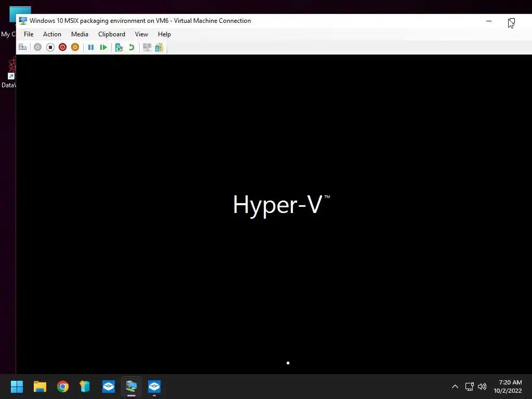Click the greyed-out Start power icon
Image resolution: width=532 pixels, height=399 pixels.
tap(37, 47)
